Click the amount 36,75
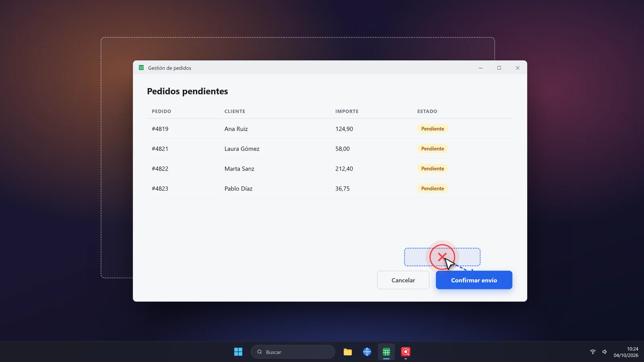644x362 pixels. click(343, 189)
